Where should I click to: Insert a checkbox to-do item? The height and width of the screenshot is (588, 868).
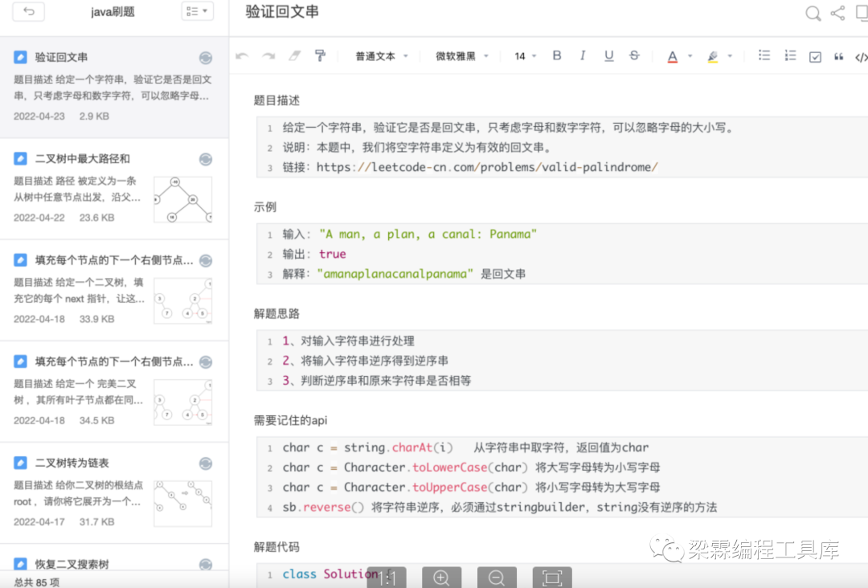click(x=815, y=56)
